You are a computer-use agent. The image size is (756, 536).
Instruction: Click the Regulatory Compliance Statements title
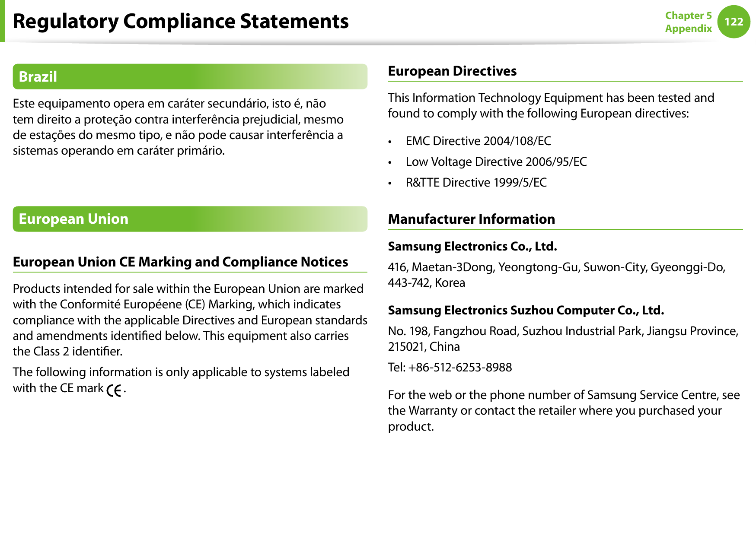pyautogui.click(x=181, y=21)
